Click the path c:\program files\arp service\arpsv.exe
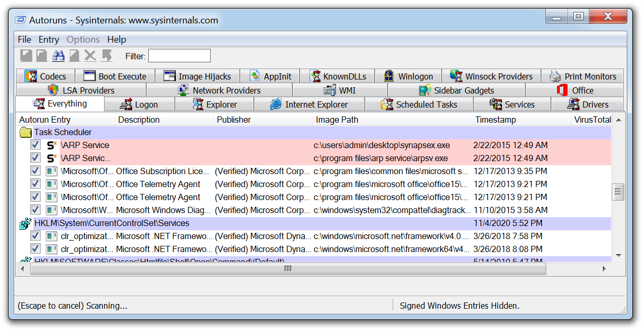644x330 pixels. 381,158
